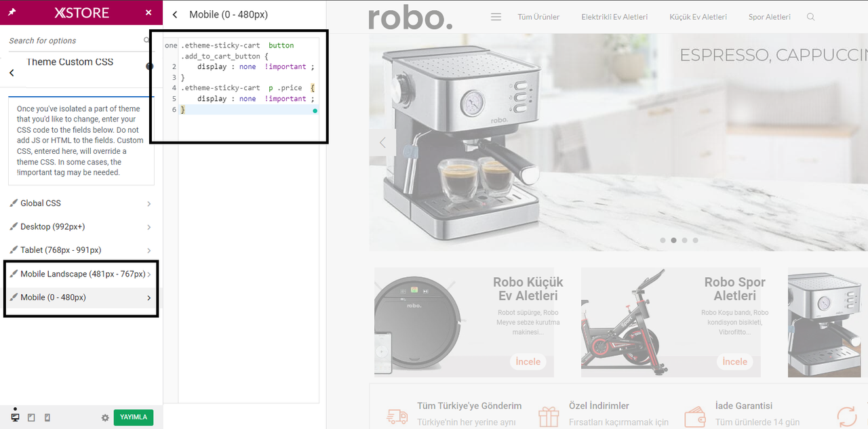Open Tüm Ürünler menu item

point(538,17)
